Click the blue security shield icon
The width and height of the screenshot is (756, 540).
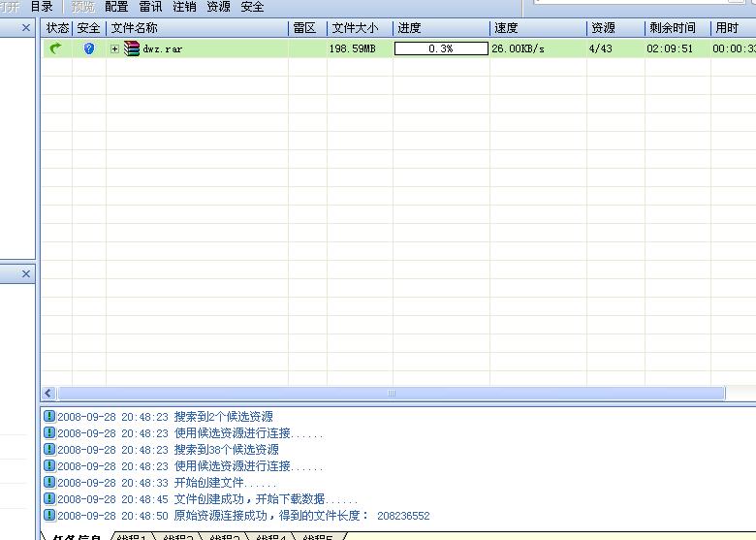[x=89, y=48]
